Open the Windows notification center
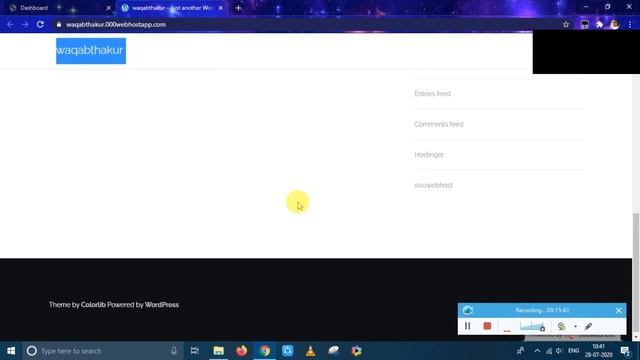The height and width of the screenshot is (360, 640). 625,351
